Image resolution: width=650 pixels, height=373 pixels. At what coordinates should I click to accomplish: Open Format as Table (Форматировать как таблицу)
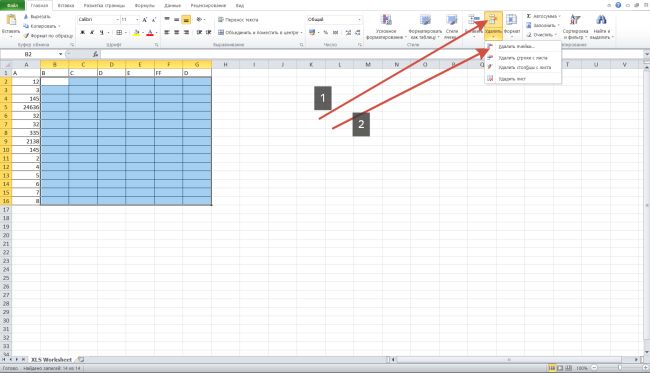425,27
